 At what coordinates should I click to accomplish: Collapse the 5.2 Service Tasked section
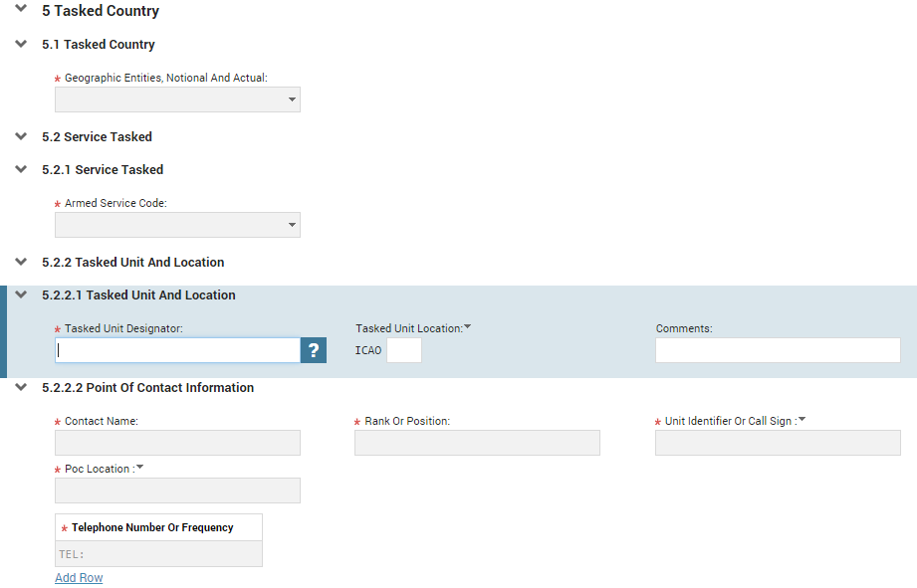pos(21,136)
